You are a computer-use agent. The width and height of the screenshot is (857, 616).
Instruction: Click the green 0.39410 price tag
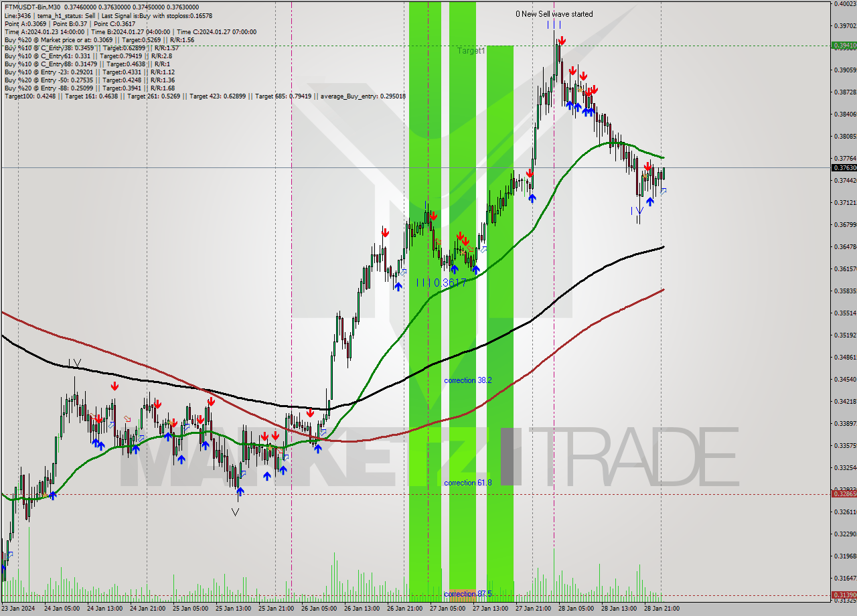(x=844, y=46)
